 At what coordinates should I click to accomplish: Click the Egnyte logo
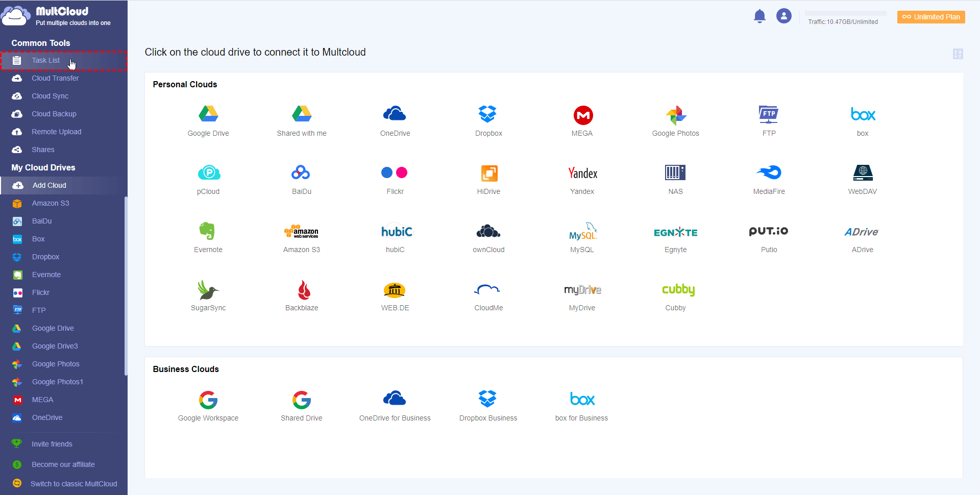[676, 232]
